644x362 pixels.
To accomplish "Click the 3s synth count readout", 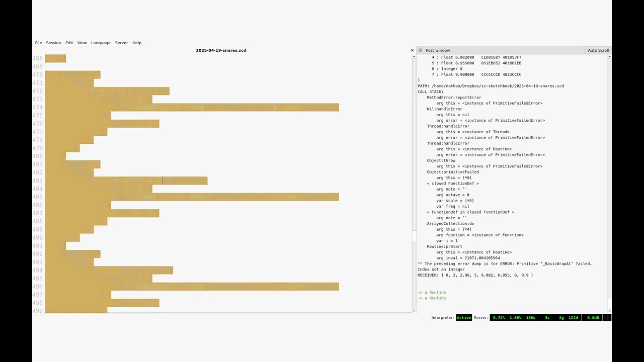I will pyautogui.click(x=547, y=318).
